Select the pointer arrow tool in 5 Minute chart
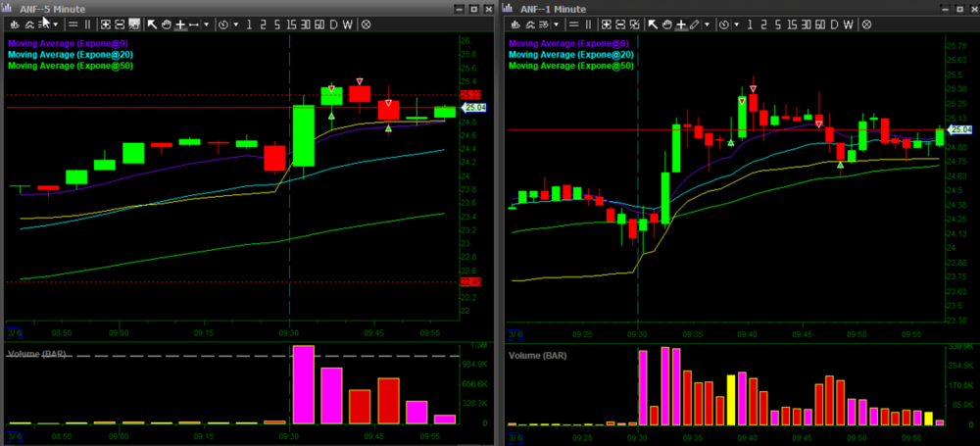 (151, 24)
